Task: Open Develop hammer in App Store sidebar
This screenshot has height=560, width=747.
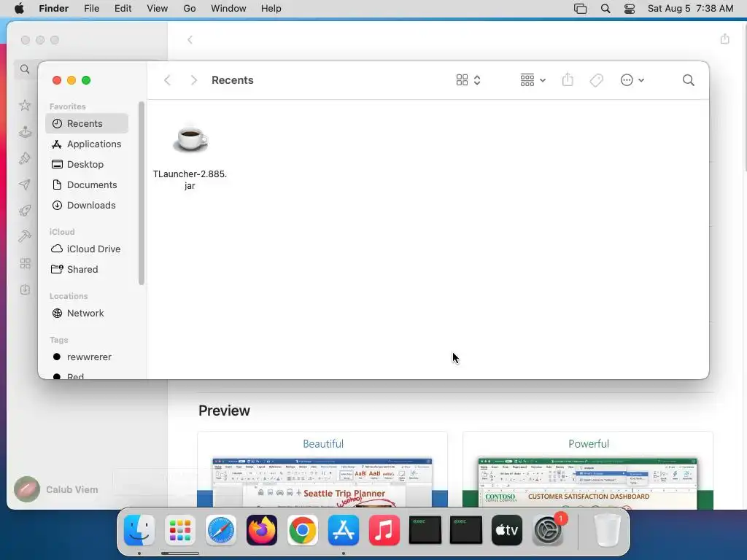Action: pyautogui.click(x=25, y=237)
